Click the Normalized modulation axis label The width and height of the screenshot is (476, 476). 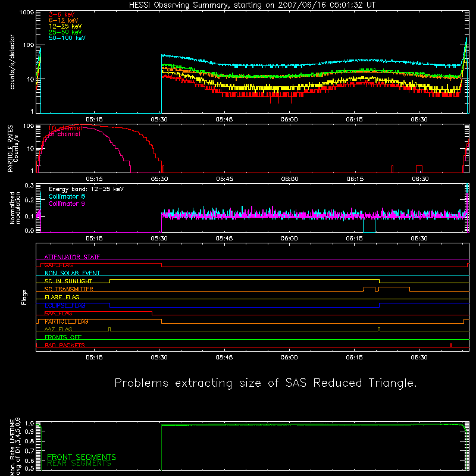click(14, 208)
